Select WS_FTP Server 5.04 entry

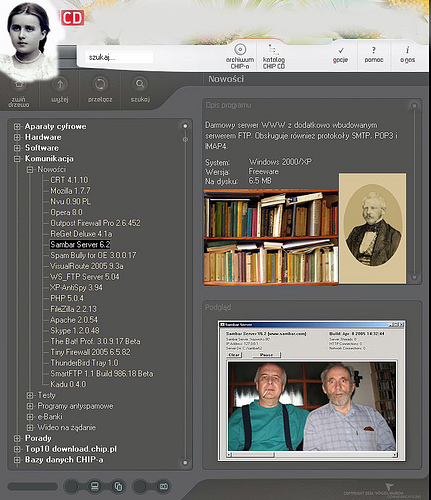tap(85, 277)
